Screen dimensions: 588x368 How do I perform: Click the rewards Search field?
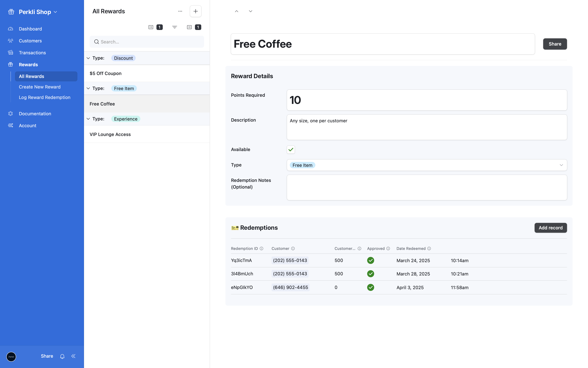click(147, 42)
